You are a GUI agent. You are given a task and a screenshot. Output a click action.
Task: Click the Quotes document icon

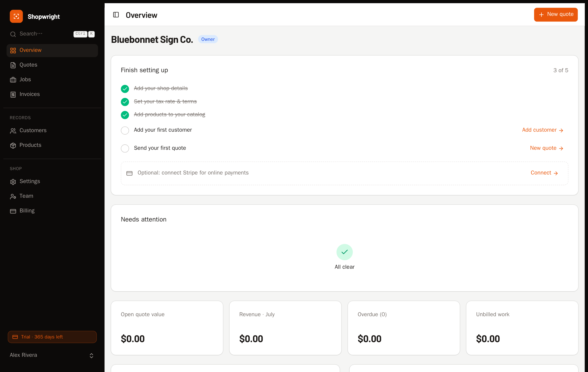[x=13, y=65]
